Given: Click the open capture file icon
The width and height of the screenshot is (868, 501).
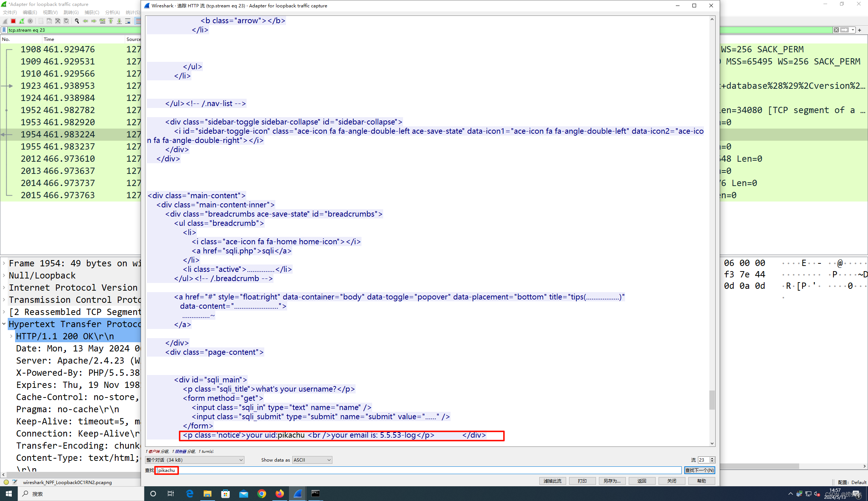Looking at the screenshot, I should tap(41, 21).
